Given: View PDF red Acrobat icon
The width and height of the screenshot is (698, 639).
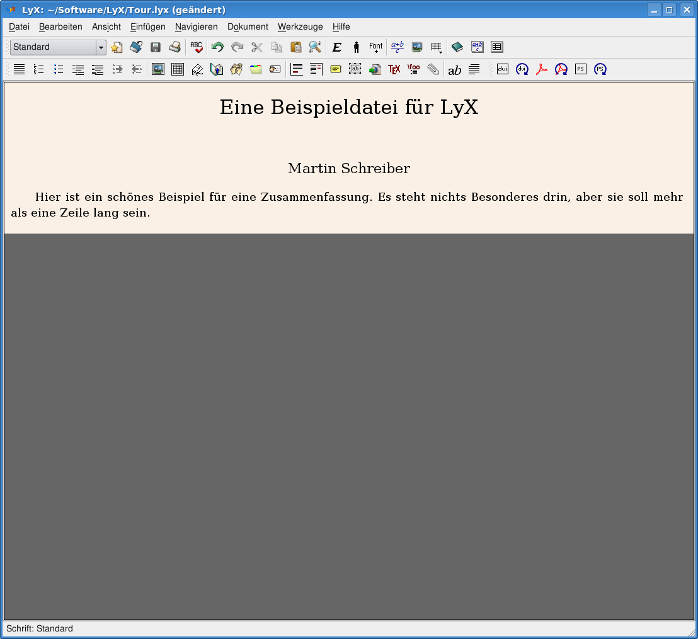Looking at the screenshot, I should tap(542, 69).
